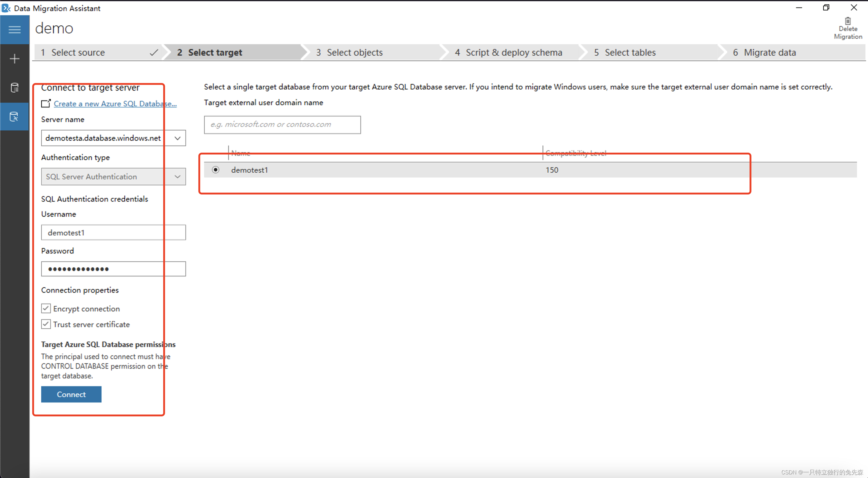The image size is (868, 478).
Task: Open the Assessments database icon in sidebar
Action: 14,88
